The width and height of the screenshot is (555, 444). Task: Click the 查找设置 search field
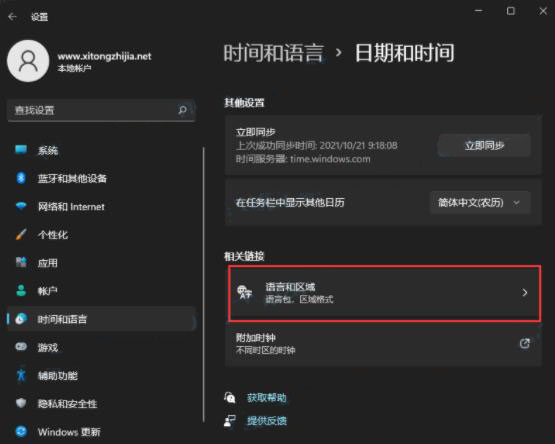click(x=101, y=110)
